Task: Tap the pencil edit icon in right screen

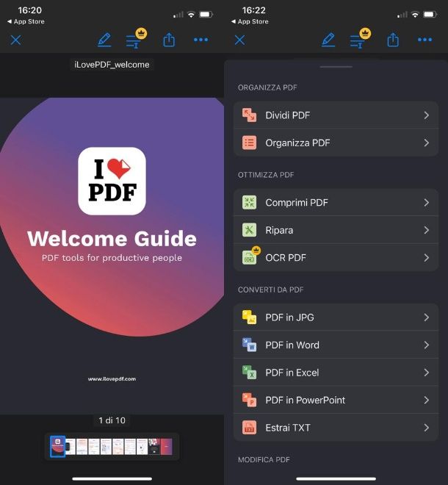Action: point(328,40)
